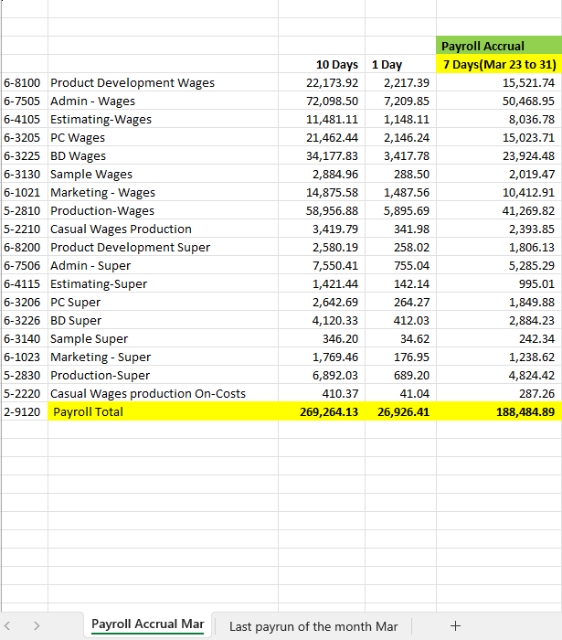The image size is (562, 640).
Task: Select Estimating-Super cell
Action: click(x=163, y=284)
